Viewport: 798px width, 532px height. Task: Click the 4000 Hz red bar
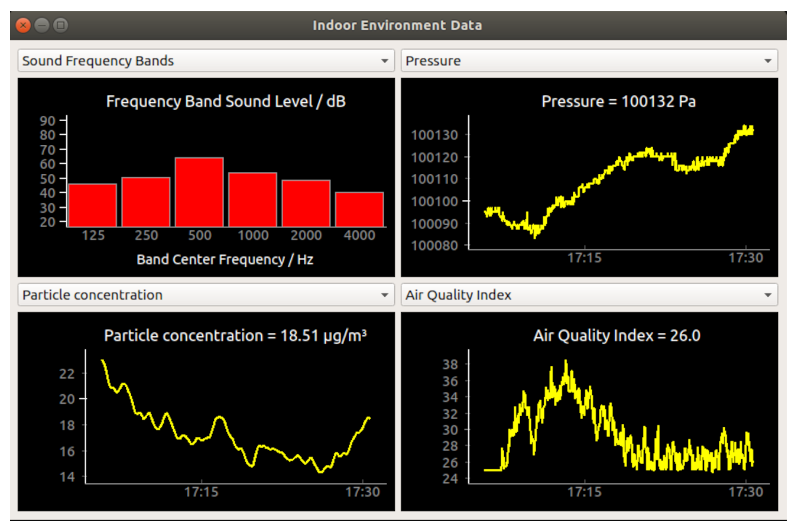(x=359, y=209)
